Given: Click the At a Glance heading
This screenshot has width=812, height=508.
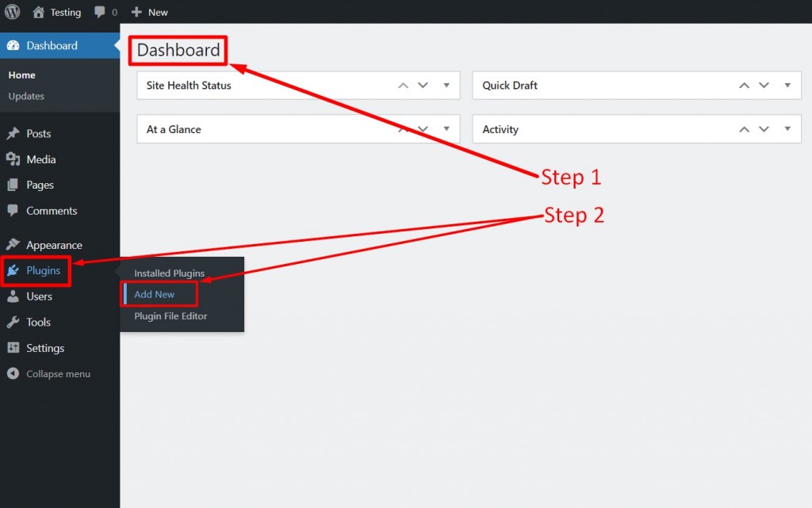Looking at the screenshot, I should tap(174, 129).
